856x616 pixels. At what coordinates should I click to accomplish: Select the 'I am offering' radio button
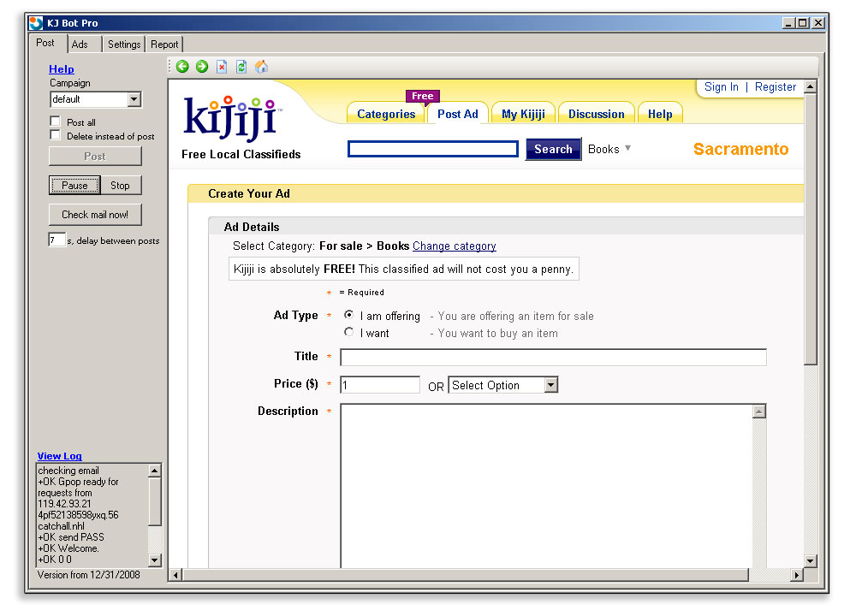point(349,315)
